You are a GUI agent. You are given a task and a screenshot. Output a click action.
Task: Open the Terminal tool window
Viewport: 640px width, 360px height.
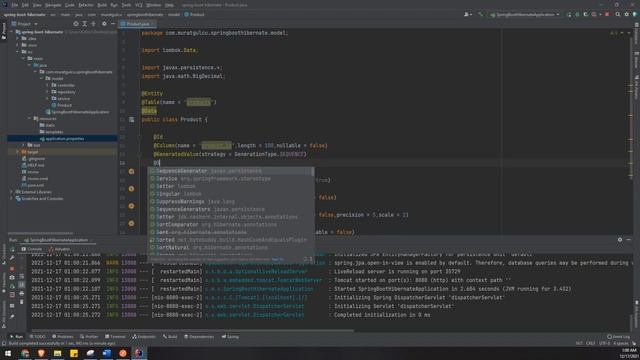[116, 337]
